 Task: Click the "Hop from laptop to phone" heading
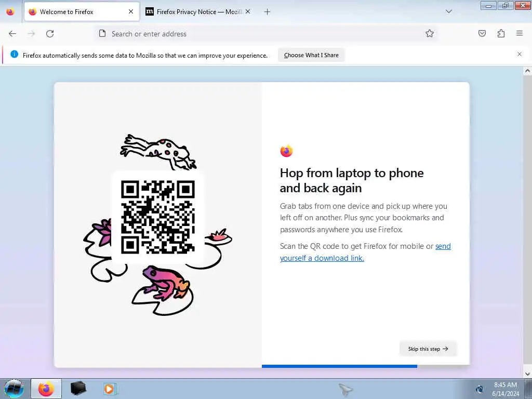352,180
